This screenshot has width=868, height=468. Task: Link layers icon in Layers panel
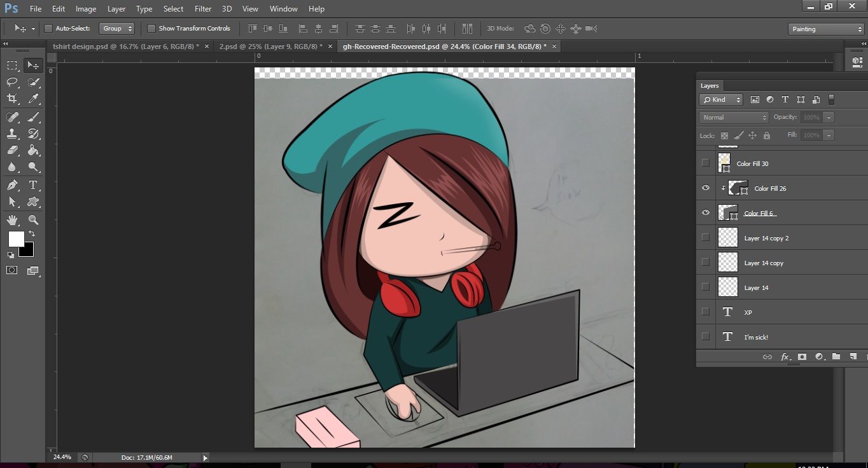tap(767, 357)
